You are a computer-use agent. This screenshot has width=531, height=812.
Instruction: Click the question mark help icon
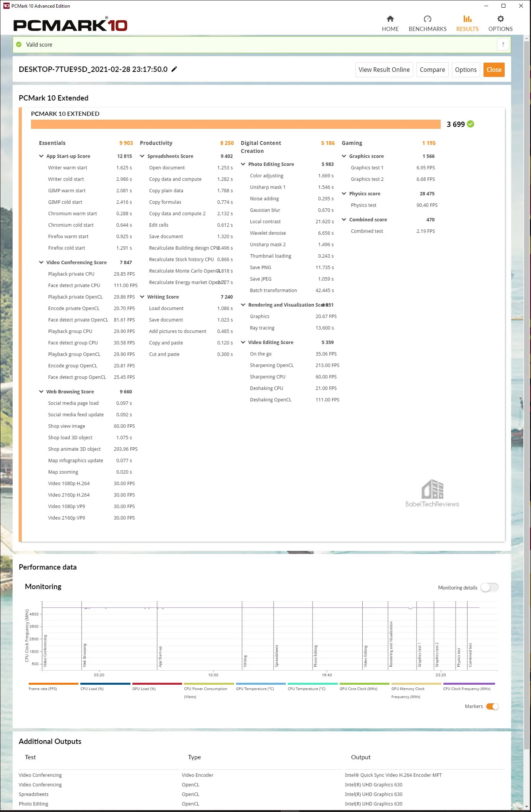503,44
